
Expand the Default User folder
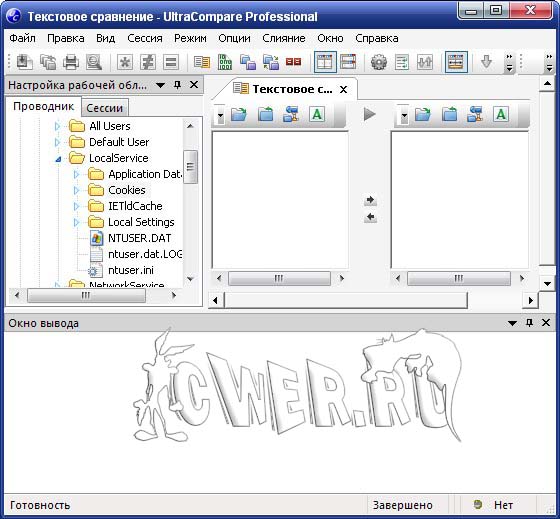57,142
